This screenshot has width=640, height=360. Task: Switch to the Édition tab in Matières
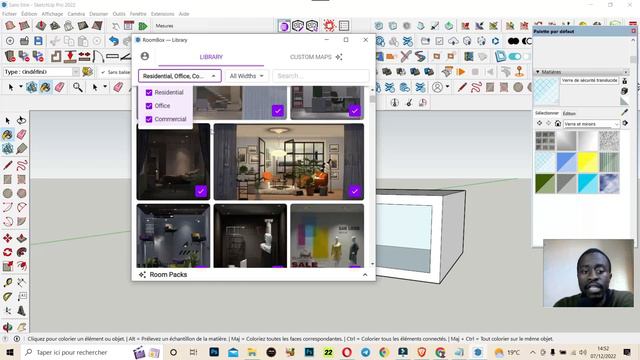(x=569, y=113)
